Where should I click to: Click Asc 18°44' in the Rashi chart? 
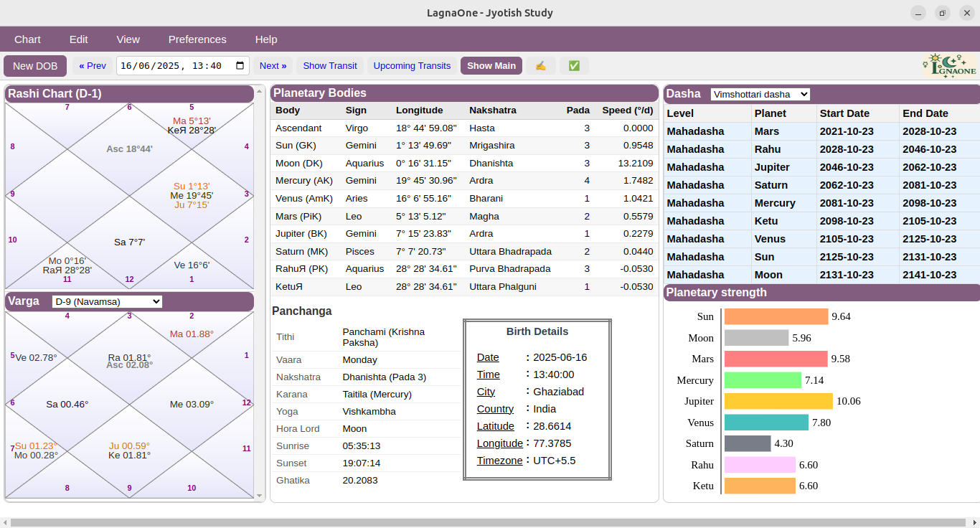pos(129,149)
